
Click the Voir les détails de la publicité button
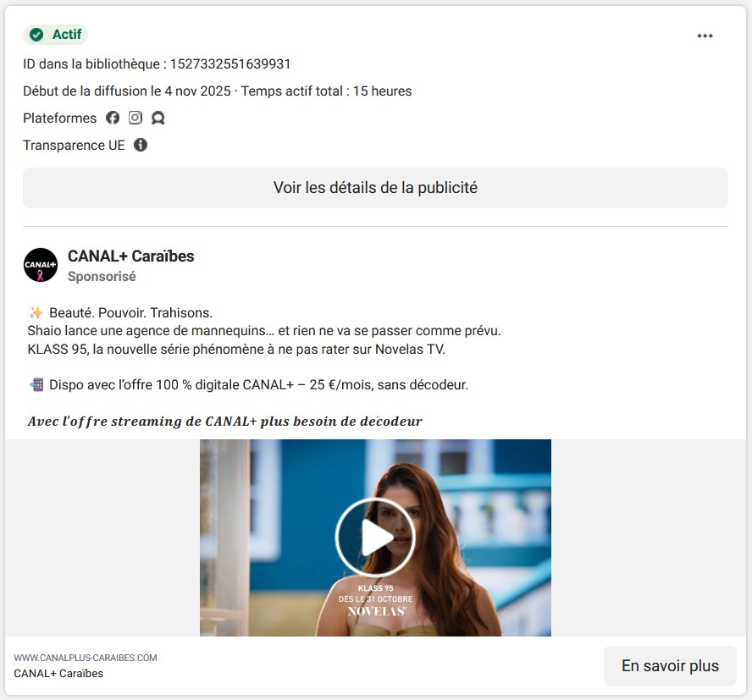click(375, 187)
